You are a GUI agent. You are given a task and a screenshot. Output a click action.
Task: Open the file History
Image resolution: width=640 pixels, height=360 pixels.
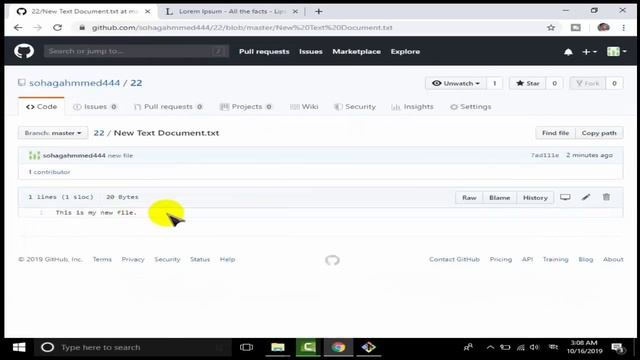535,198
